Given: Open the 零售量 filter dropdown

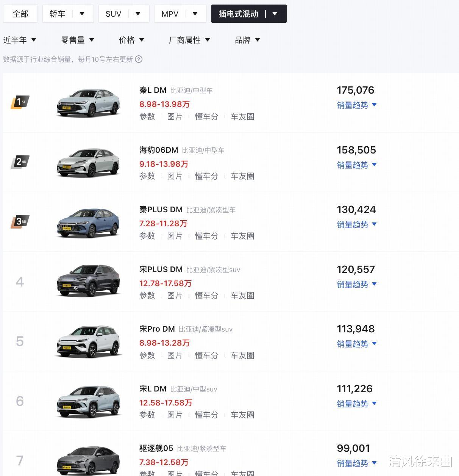Looking at the screenshot, I should click(77, 40).
